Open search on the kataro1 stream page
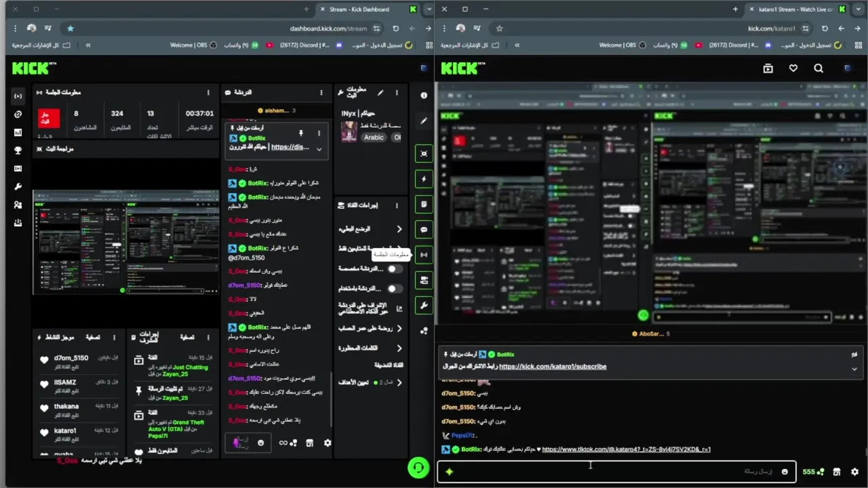 (x=818, y=68)
